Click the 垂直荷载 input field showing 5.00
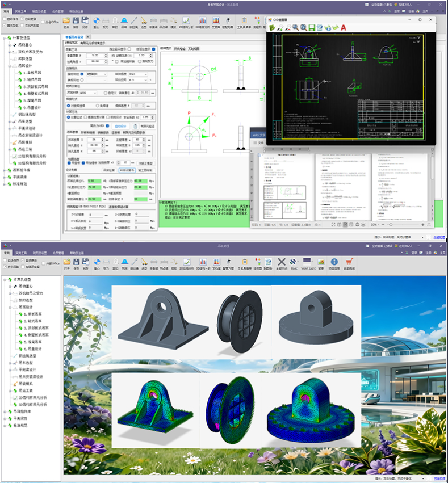 97,56
